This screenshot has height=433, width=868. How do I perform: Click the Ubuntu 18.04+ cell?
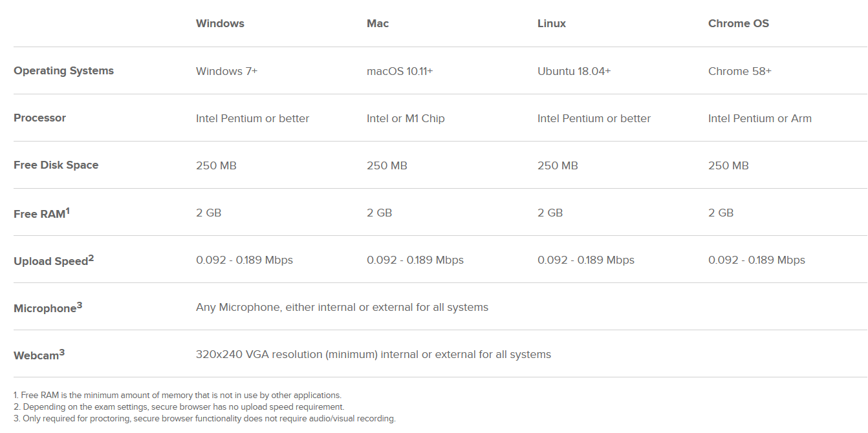[574, 71]
